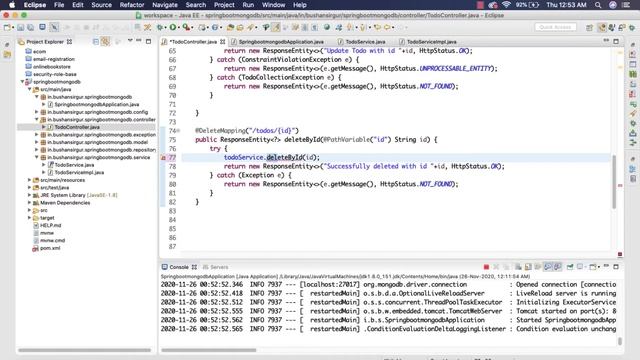640x360 pixels.
Task: Click the Open Perspective icon
Action: pyautogui.click(x=589, y=27)
